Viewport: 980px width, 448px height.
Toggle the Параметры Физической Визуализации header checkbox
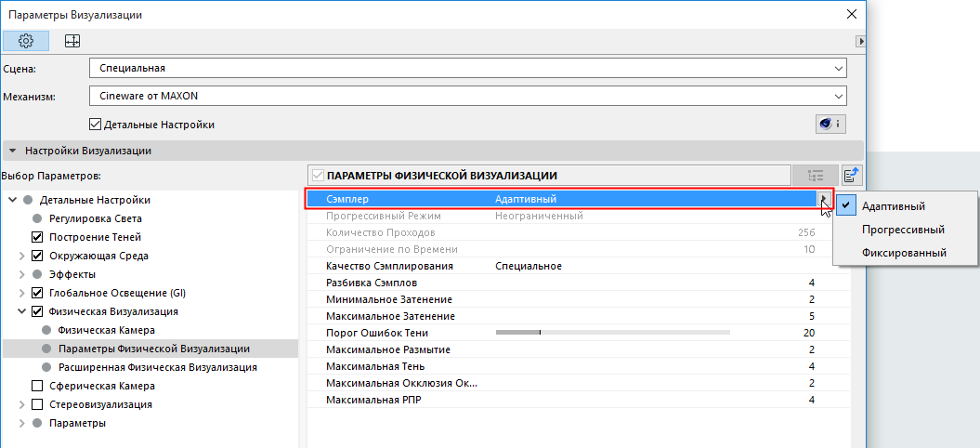click(318, 176)
